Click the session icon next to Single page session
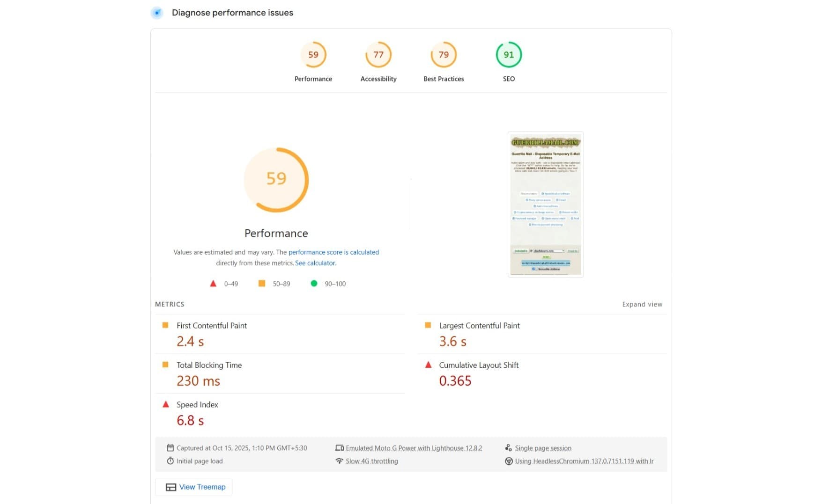822x504 pixels. (509, 448)
